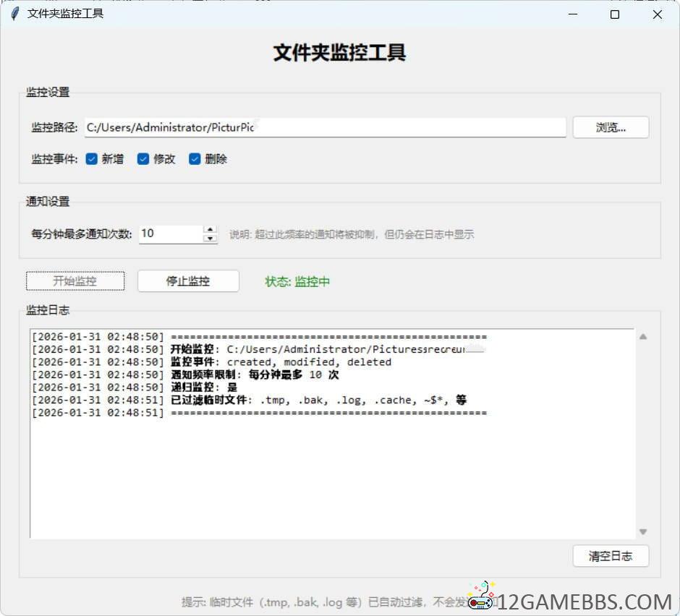
Task: Decrease notifications per minute with down arrow
Action: coord(211,239)
